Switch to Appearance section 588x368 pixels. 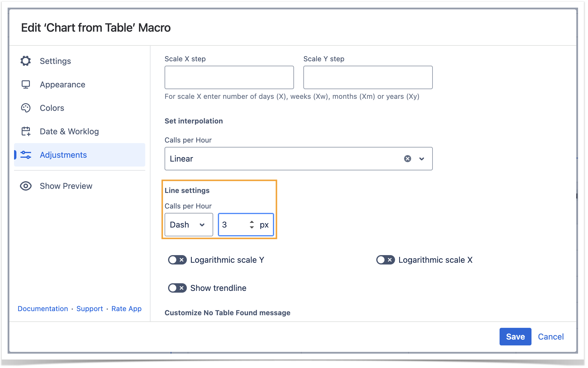(62, 84)
